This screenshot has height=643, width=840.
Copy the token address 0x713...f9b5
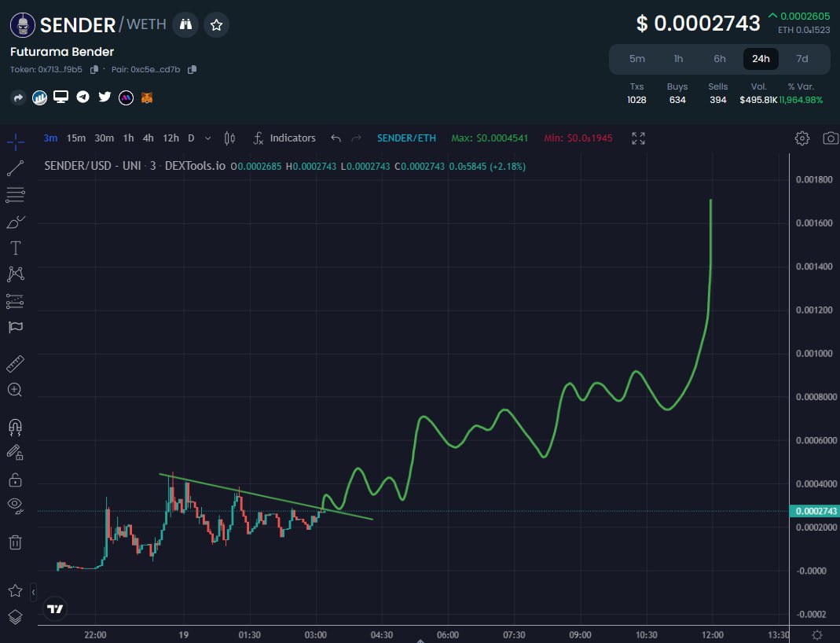click(94, 70)
